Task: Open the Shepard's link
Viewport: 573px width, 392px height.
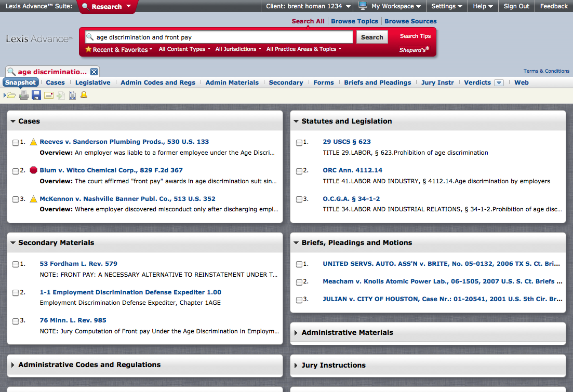Action: point(414,49)
